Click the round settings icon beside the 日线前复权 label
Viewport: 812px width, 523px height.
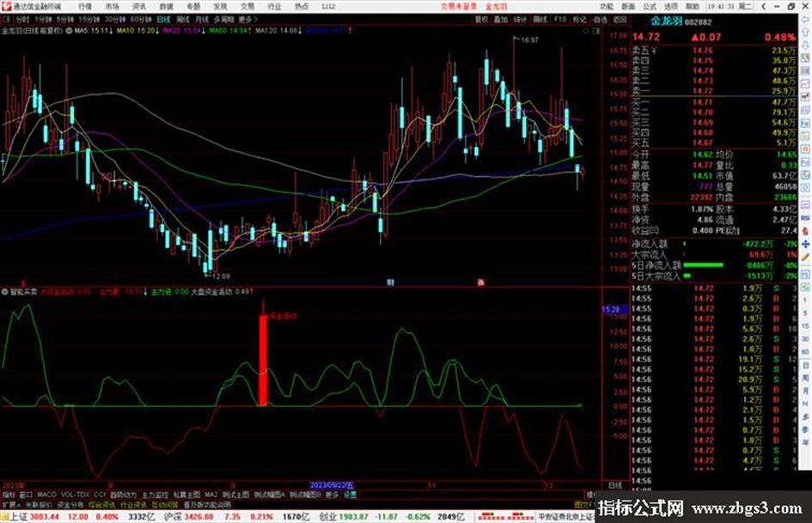pos(69,31)
